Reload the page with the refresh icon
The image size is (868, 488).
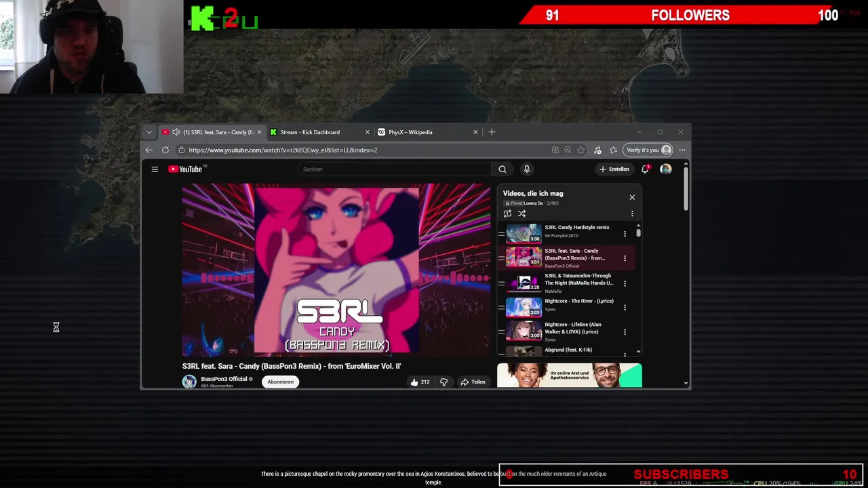[165, 150]
